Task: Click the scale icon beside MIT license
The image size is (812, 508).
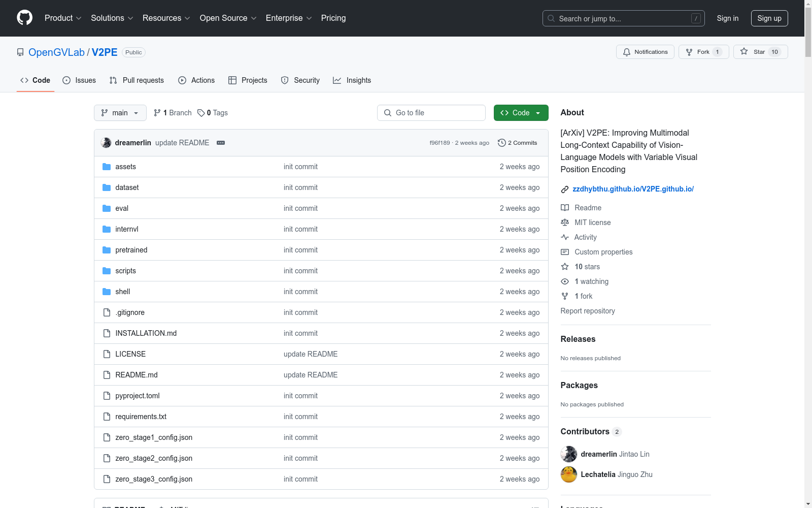Action: (x=565, y=223)
